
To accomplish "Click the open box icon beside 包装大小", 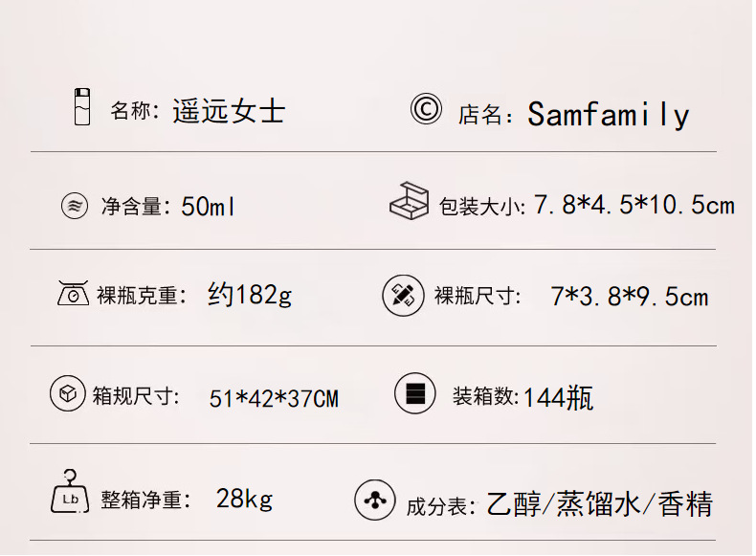I will tap(409, 201).
